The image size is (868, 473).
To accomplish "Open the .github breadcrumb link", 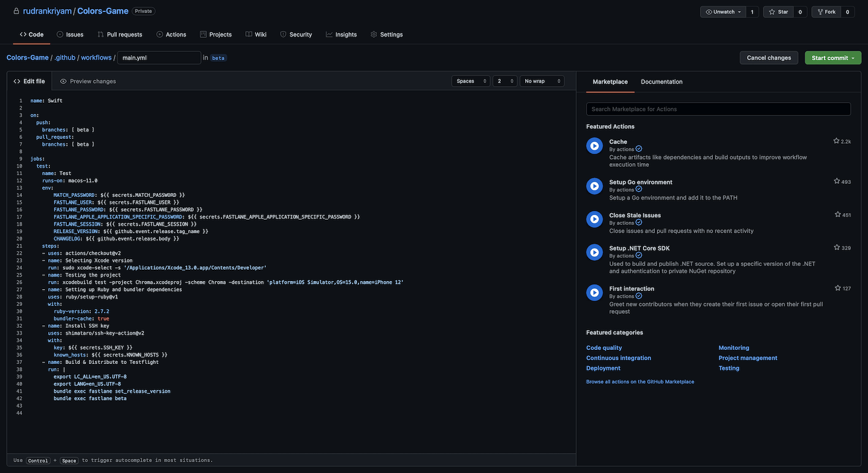I will tap(65, 57).
